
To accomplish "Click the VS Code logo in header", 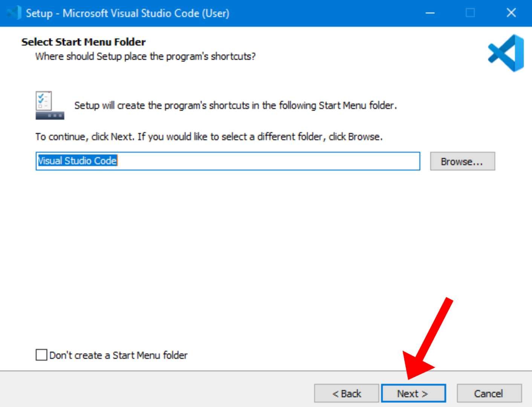I will (506, 53).
